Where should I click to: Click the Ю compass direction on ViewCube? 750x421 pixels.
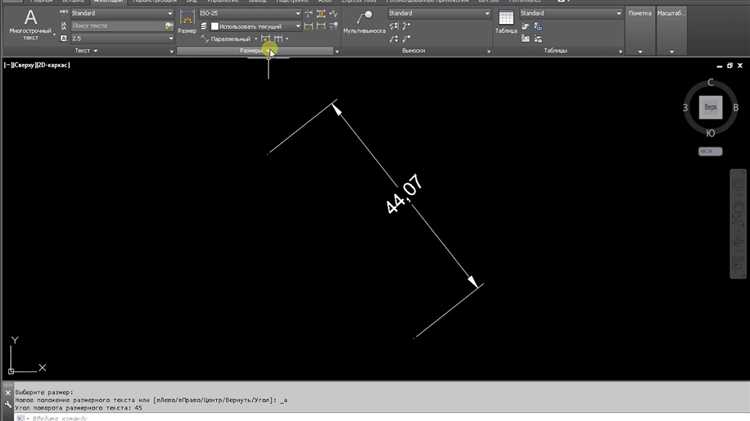tap(710, 133)
